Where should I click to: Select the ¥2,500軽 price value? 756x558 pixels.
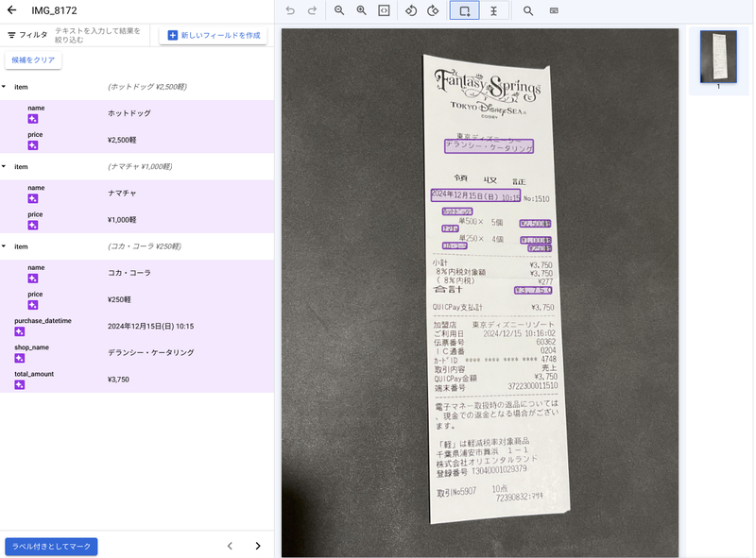pos(122,140)
